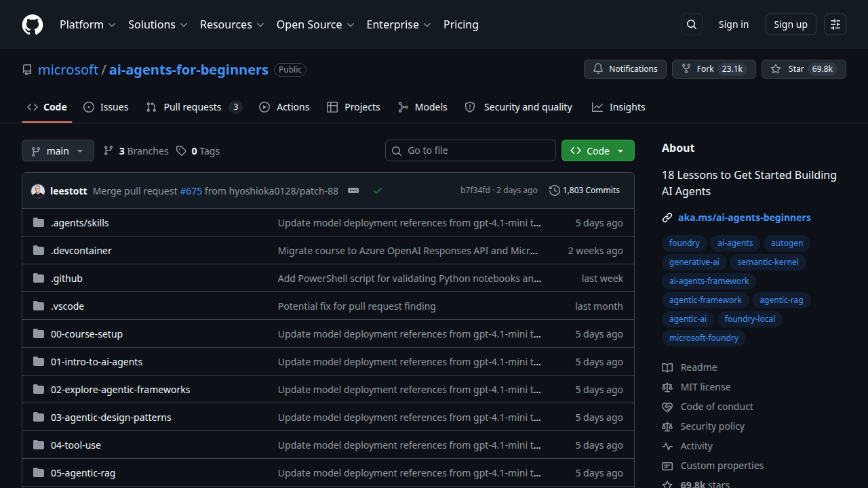The image size is (868, 488).
Task: Fork the repository with Fork button
Action: coord(714,69)
